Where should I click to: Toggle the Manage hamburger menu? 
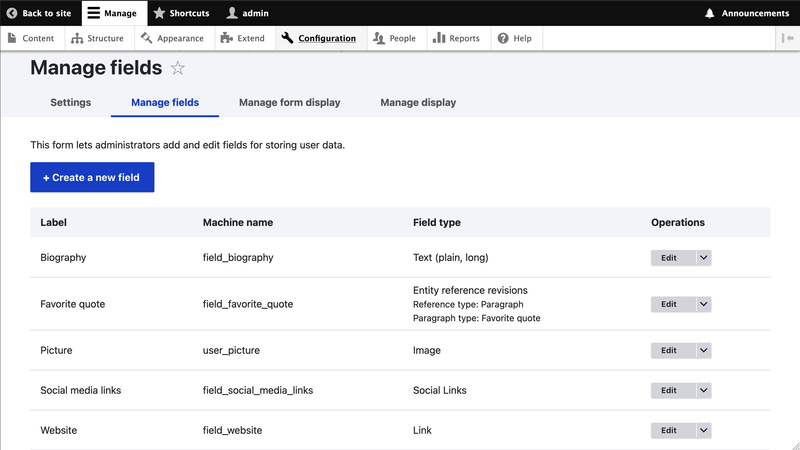(x=112, y=13)
